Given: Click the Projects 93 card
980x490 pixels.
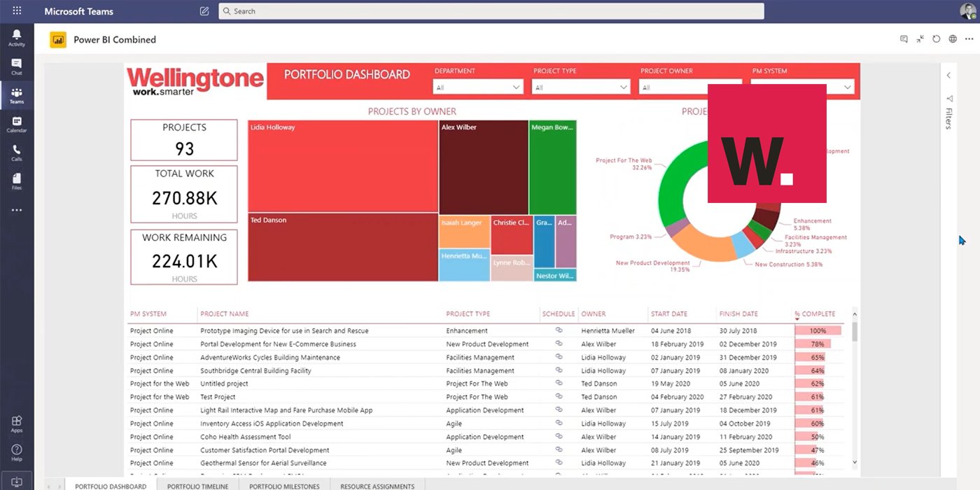Looking at the screenshot, I should pos(184,140).
